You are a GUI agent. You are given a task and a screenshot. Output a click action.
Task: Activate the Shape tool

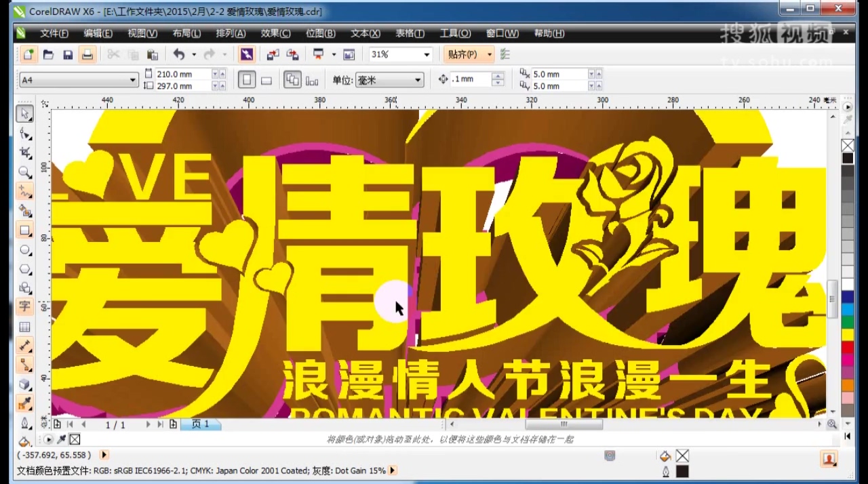(25, 134)
